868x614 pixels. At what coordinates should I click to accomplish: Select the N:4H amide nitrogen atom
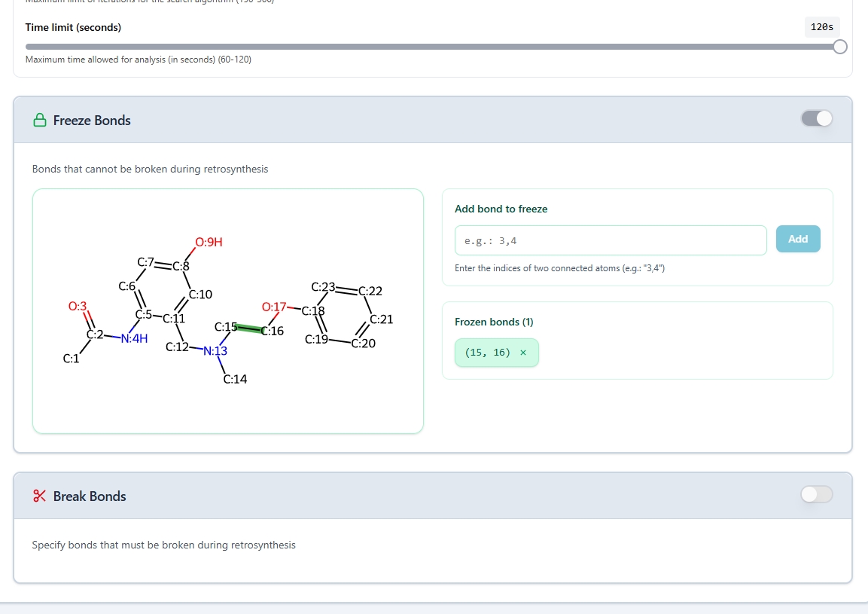tap(135, 338)
